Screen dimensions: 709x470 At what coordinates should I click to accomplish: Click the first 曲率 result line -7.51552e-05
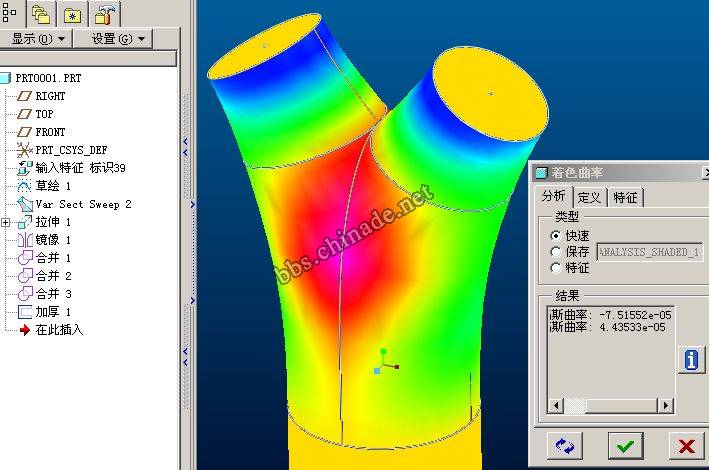610,314
